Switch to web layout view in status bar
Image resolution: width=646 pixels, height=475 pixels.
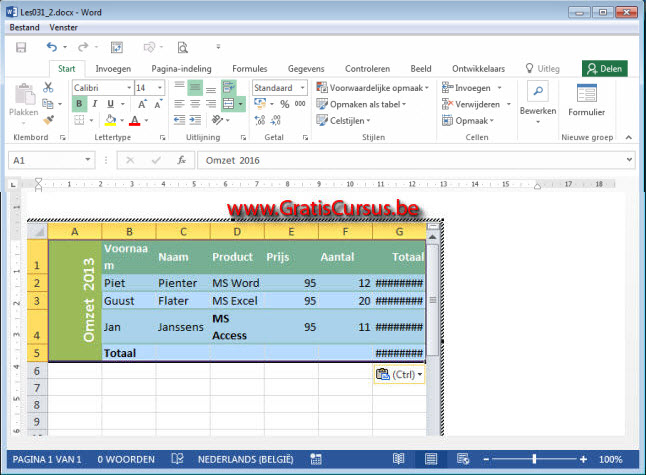coord(463,459)
